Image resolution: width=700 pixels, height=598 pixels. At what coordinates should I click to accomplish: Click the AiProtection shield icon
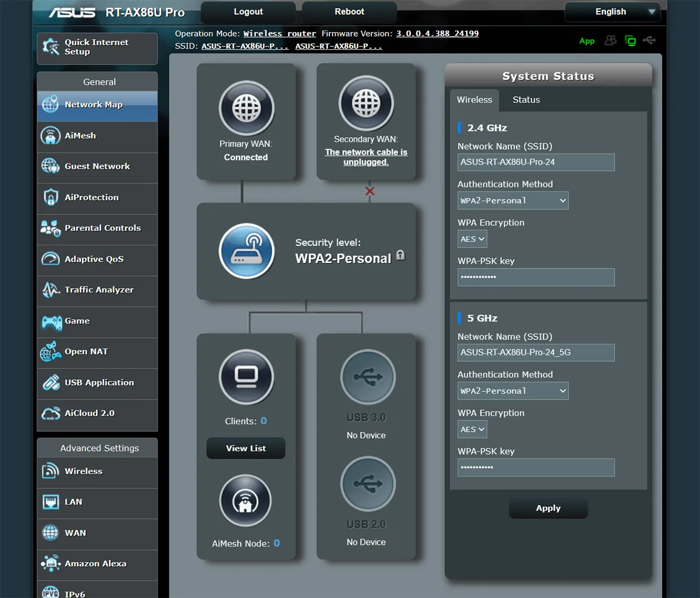(x=50, y=197)
